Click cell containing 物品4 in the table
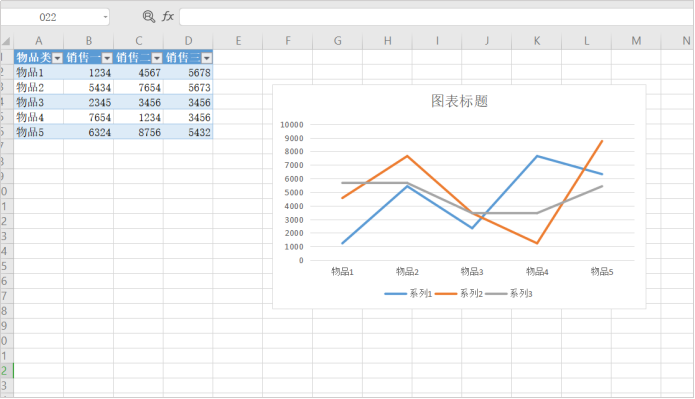695x399 pixels. 39,117
